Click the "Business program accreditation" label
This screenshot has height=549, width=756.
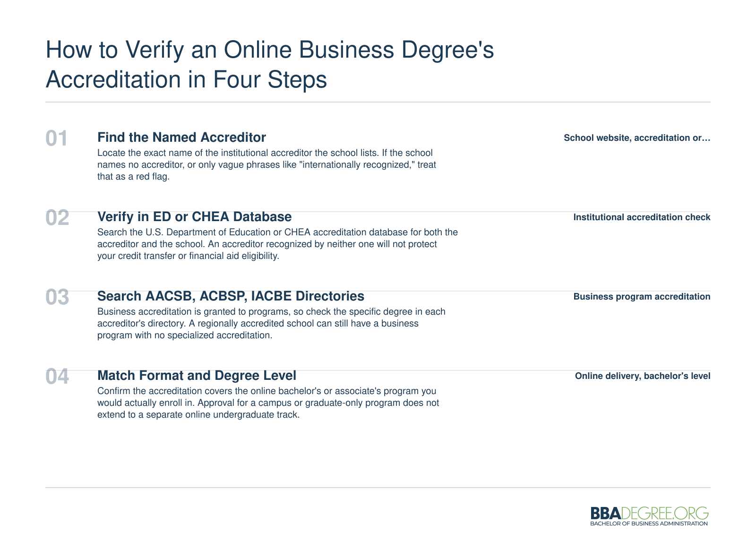tap(642, 297)
